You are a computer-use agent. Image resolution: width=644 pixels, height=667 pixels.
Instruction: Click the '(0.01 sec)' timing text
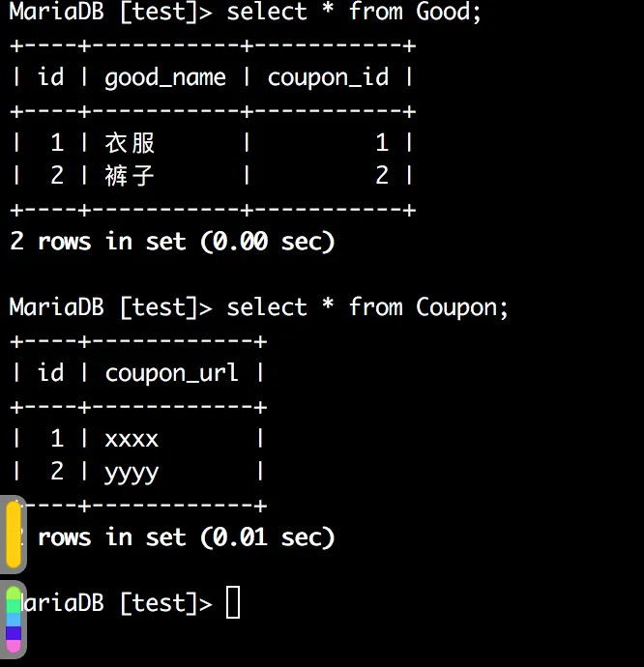[x=268, y=537]
